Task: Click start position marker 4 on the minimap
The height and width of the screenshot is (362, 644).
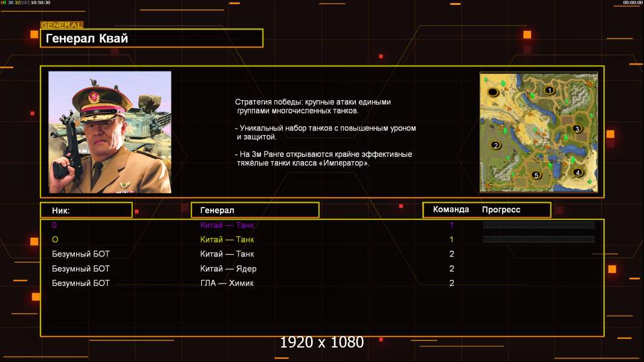Action: (578, 172)
